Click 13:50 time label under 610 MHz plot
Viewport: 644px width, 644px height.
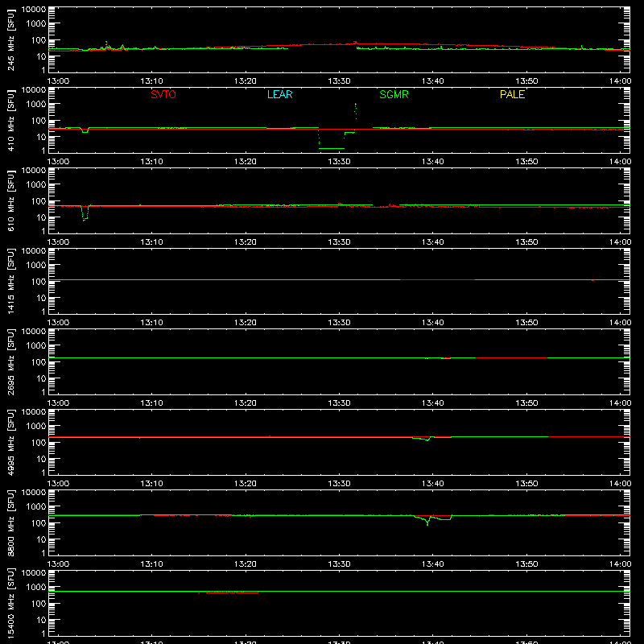click(x=526, y=242)
